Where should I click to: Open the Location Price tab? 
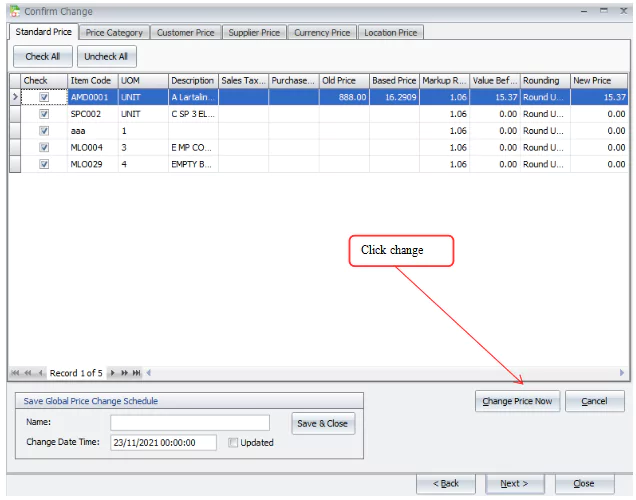click(391, 32)
